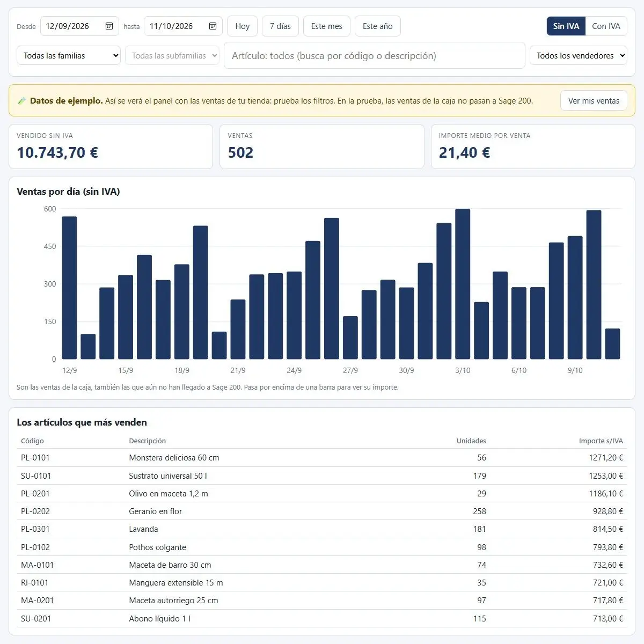Click the Unidades column header
Image resolution: width=644 pixels, height=644 pixels.
click(x=471, y=441)
